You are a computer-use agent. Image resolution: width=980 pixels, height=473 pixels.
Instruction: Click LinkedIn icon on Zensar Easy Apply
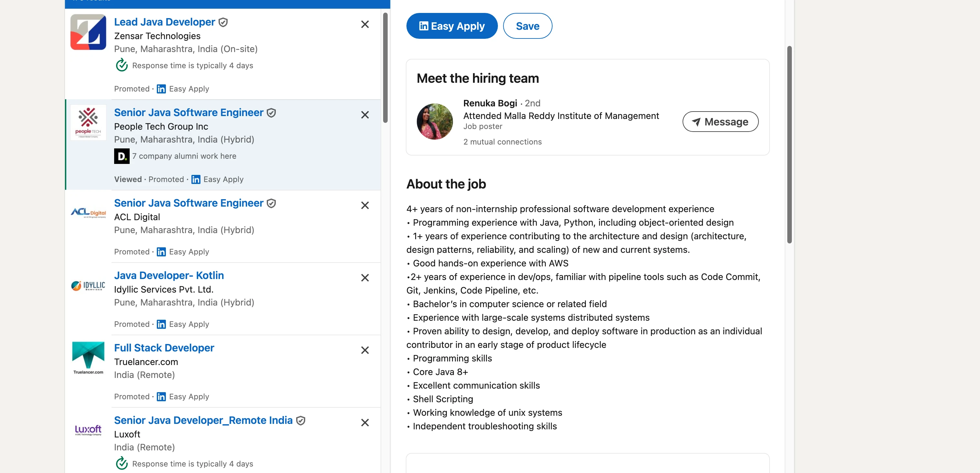coord(161,89)
